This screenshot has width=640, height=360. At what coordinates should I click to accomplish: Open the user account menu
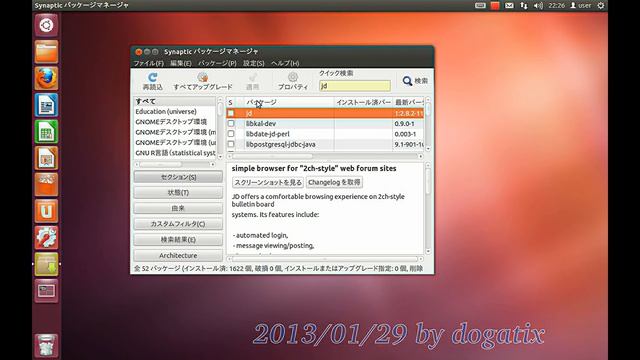(x=580, y=5)
